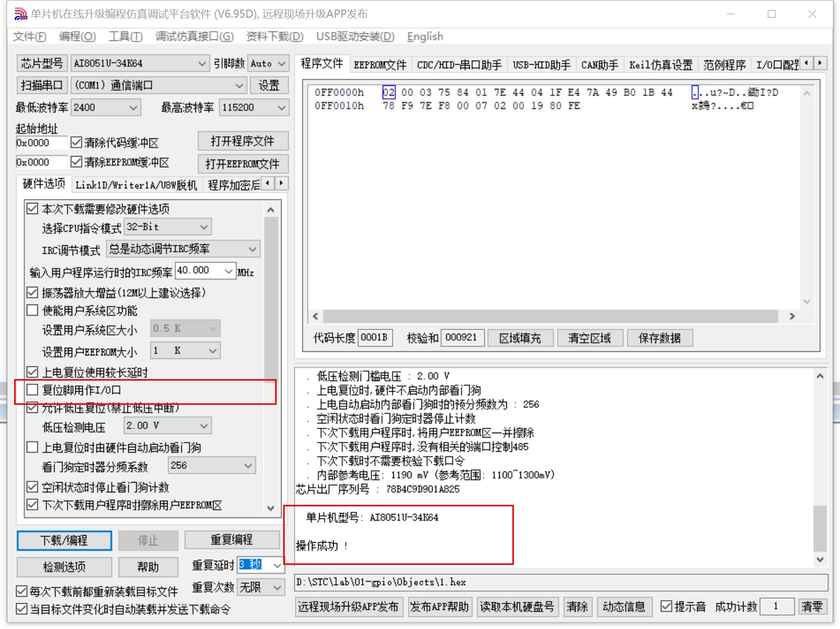
Task: Open 资料下载(D) menu
Action: (275, 36)
